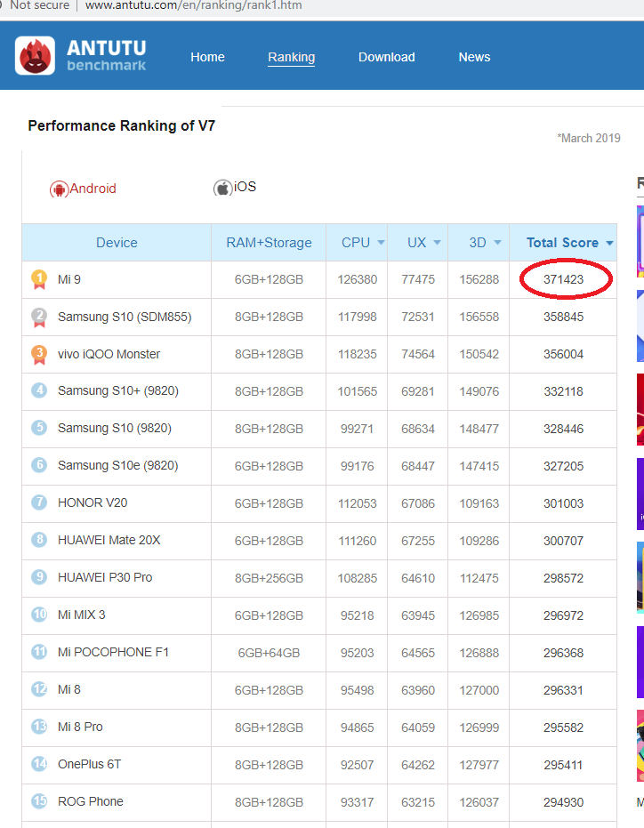Image resolution: width=644 pixels, height=828 pixels.
Task: Select HONOR V20 device name
Action: click(x=93, y=502)
